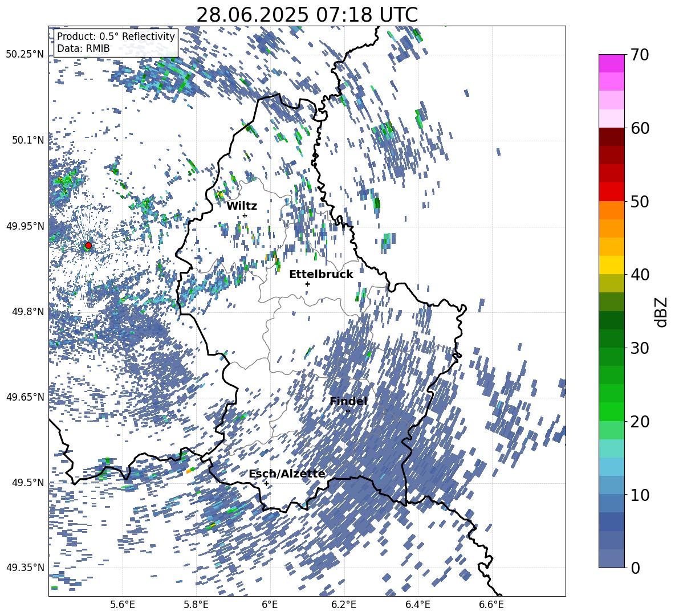Click the bright red swatch above 50 dBZ

pyautogui.click(x=611, y=192)
